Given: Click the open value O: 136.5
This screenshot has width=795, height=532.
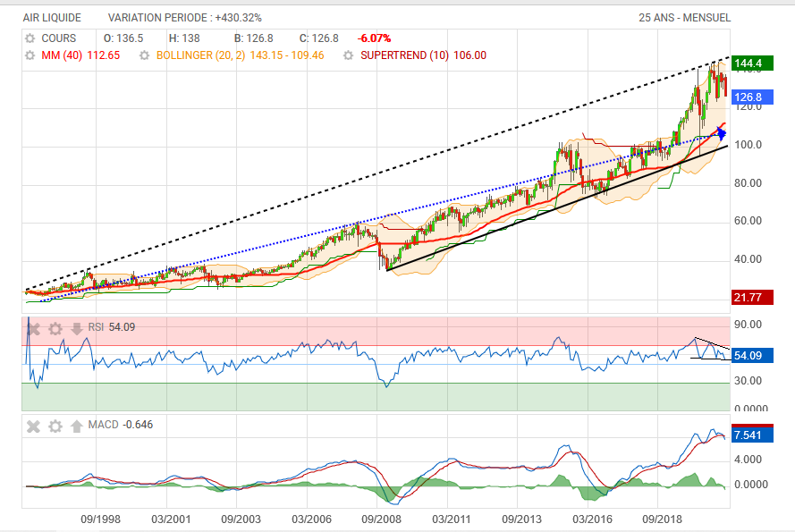Looking at the screenshot, I should [x=123, y=38].
